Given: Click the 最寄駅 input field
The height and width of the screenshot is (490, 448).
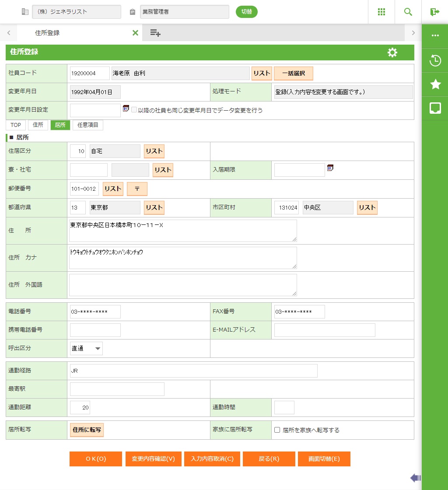Looking at the screenshot, I should (x=117, y=389).
